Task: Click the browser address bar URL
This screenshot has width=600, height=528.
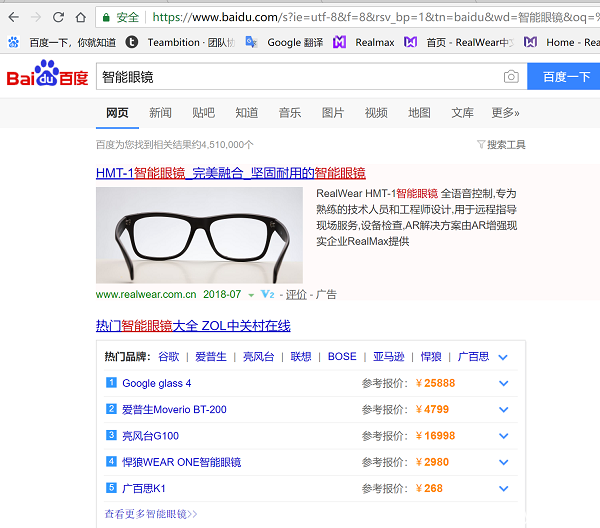Action: click(375, 17)
